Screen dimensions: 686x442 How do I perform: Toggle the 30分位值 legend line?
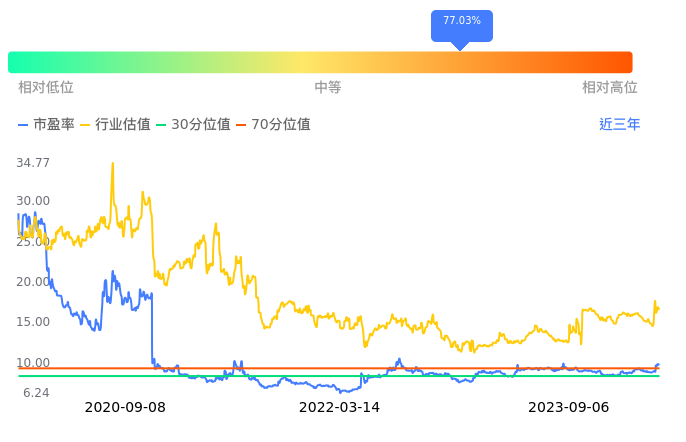(193, 125)
